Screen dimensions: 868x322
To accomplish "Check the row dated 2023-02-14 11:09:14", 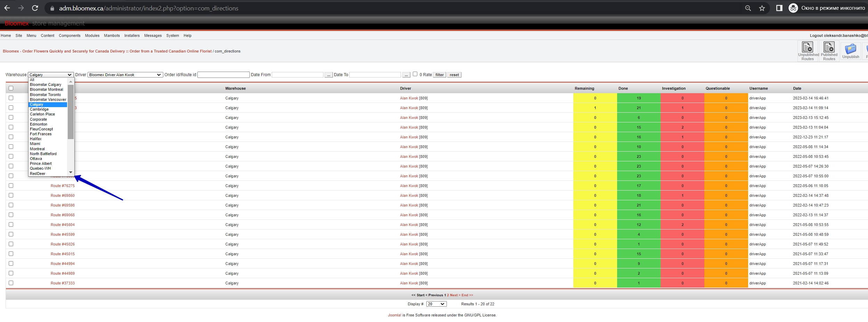I will 11,108.
